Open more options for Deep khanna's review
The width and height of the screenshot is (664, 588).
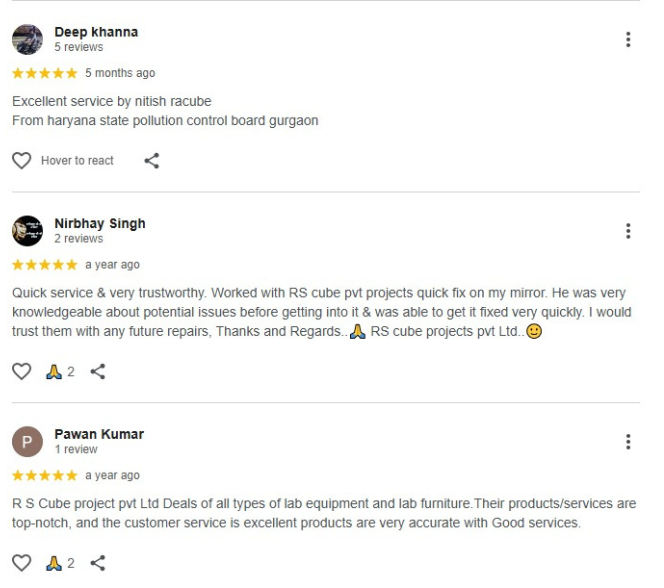[628, 40]
